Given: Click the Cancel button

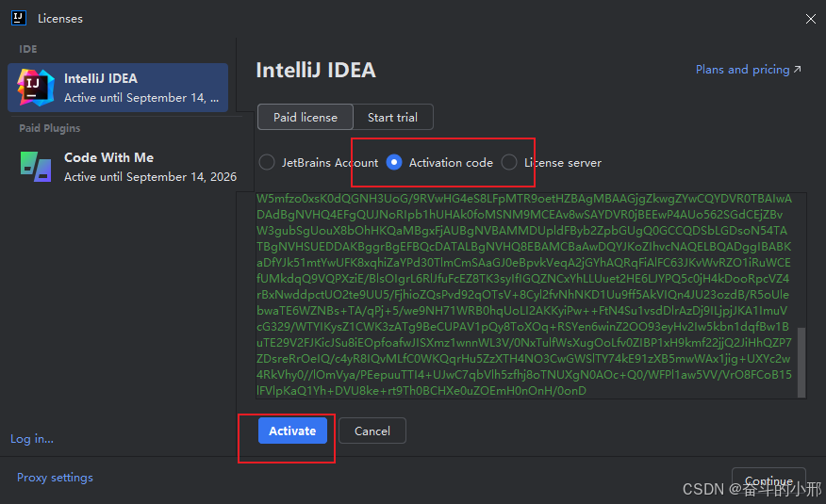Looking at the screenshot, I should pyautogui.click(x=372, y=431).
